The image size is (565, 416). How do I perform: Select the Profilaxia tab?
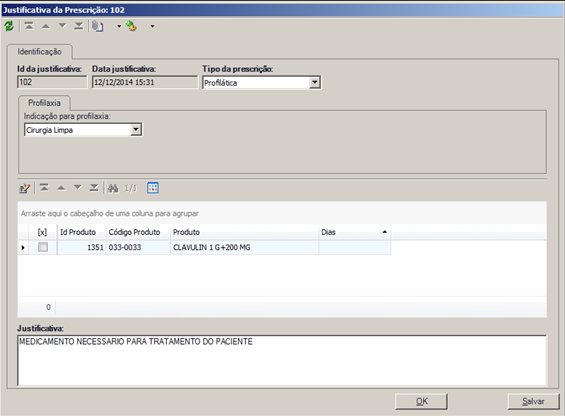click(44, 103)
